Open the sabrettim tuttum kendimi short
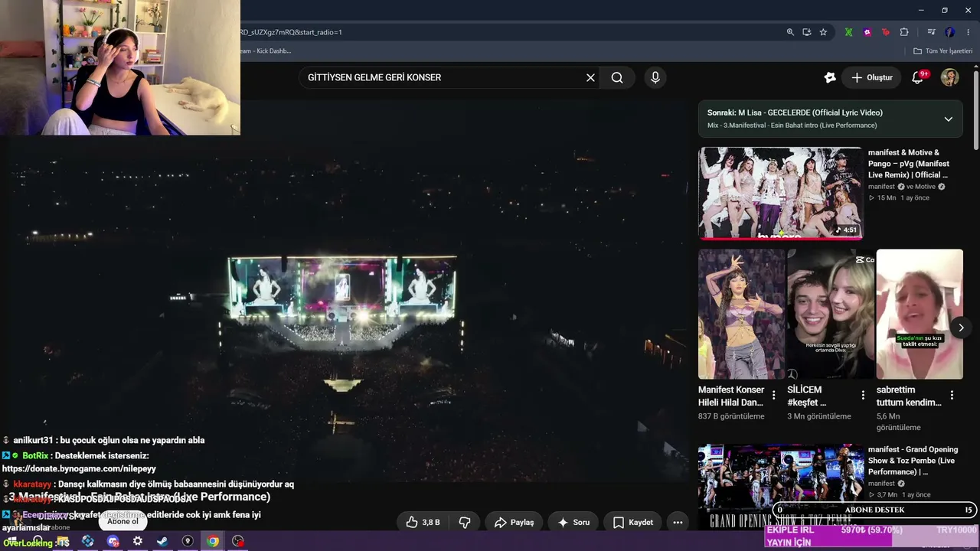This screenshot has height=551, width=980. pyautogui.click(x=920, y=314)
